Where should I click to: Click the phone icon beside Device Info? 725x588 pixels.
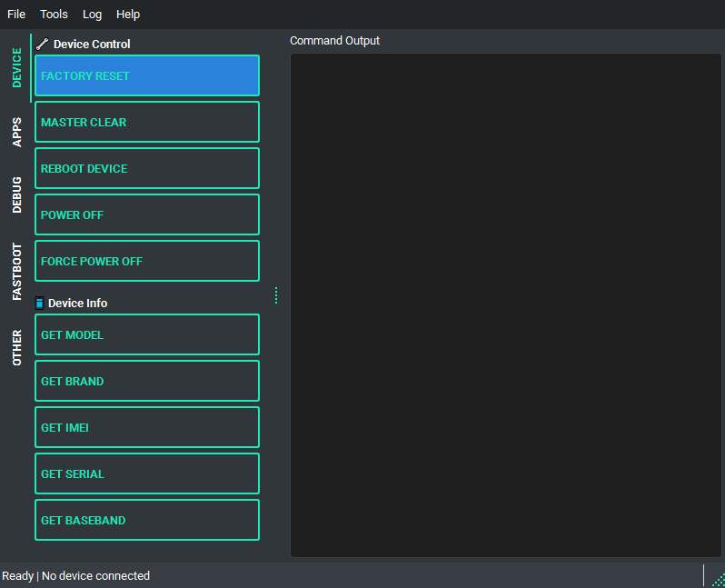pyautogui.click(x=39, y=303)
